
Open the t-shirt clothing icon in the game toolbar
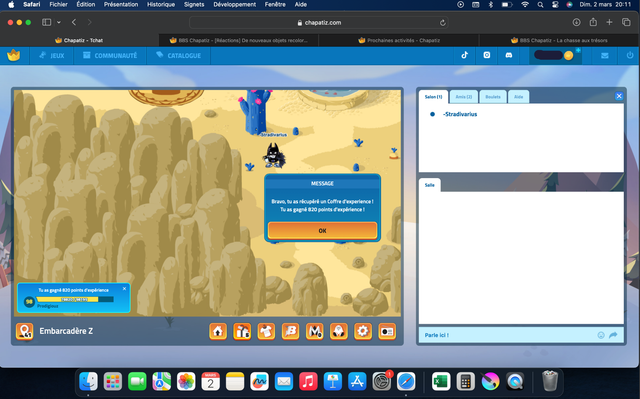(x=266, y=331)
